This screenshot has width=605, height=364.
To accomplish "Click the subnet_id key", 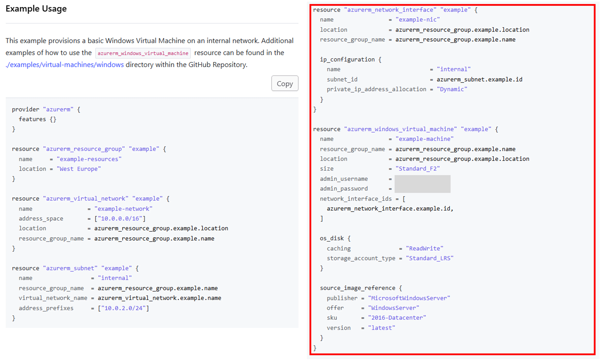I will (x=342, y=79).
